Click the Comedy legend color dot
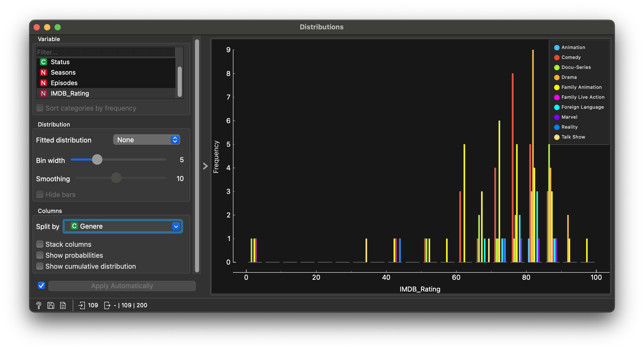This screenshot has height=351, width=644. pos(557,58)
